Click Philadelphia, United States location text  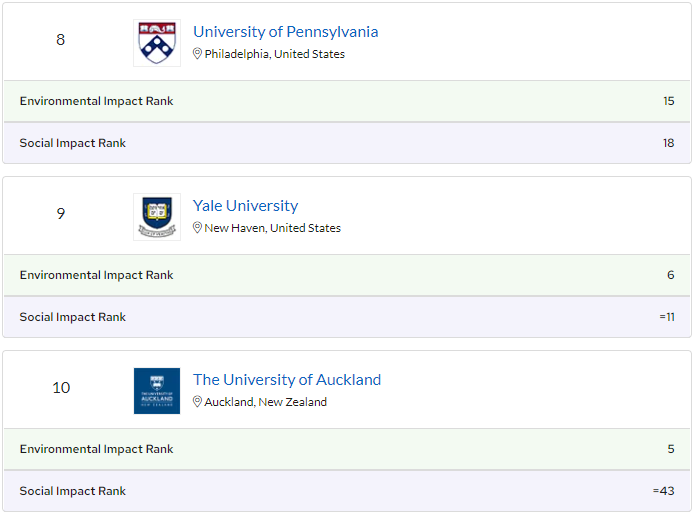274,54
